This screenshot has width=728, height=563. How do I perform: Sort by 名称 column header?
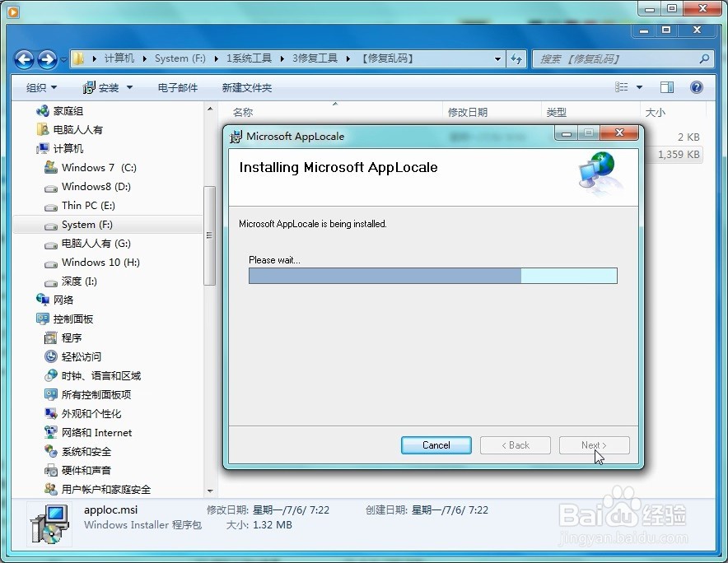(330, 112)
